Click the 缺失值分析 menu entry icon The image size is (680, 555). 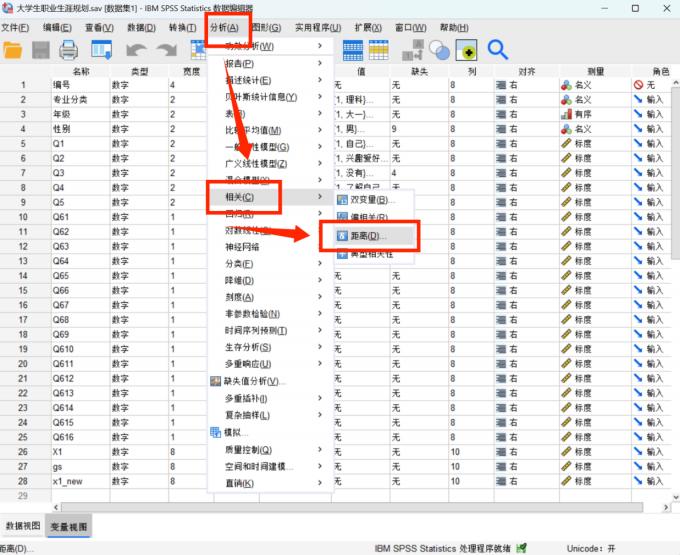(x=215, y=382)
